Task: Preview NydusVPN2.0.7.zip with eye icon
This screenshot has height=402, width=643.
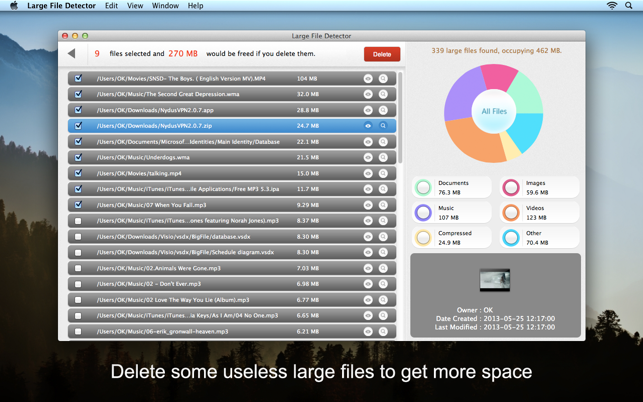Action: point(368,126)
